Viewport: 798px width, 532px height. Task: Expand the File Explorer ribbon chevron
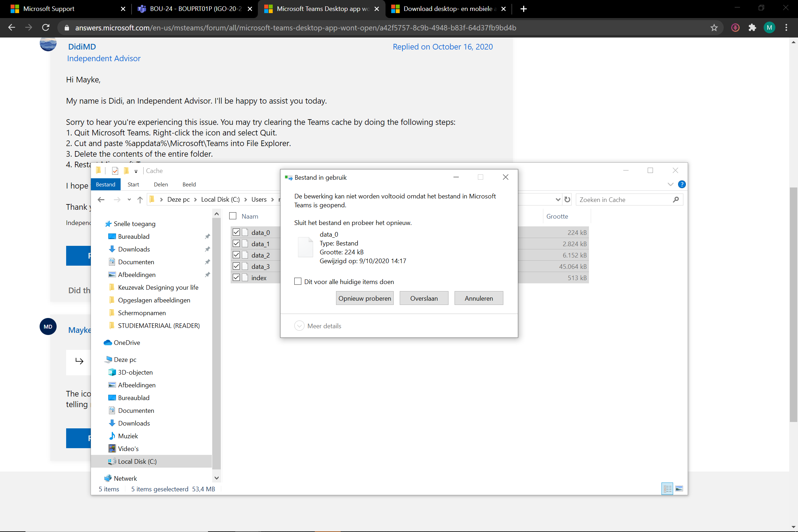point(670,184)
